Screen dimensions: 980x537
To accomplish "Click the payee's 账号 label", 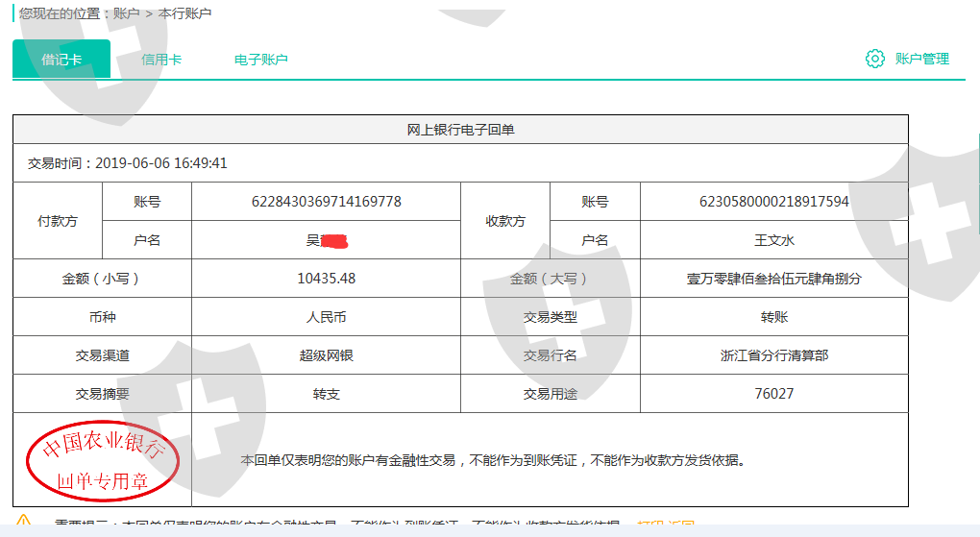I will 595,202.
